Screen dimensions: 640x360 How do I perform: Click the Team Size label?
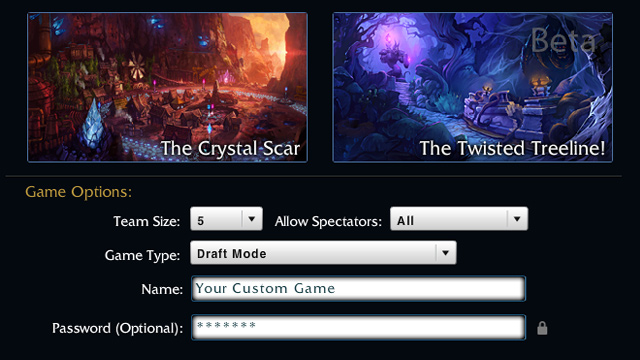pyautogui.click(x=147, y=221)
